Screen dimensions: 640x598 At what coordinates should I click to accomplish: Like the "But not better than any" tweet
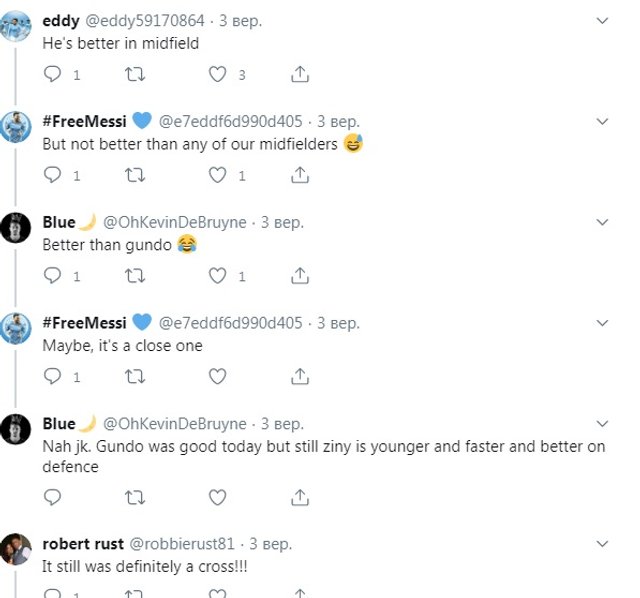click(217, 175)
